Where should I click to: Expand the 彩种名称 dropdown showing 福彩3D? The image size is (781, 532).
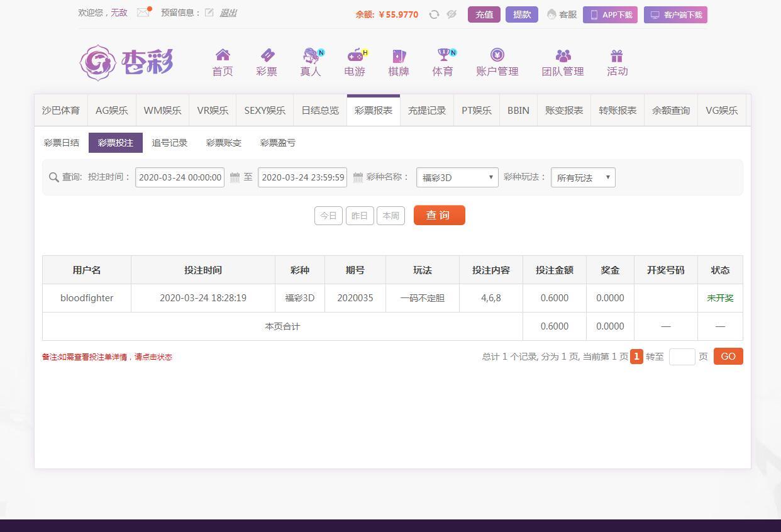point(457,177)
